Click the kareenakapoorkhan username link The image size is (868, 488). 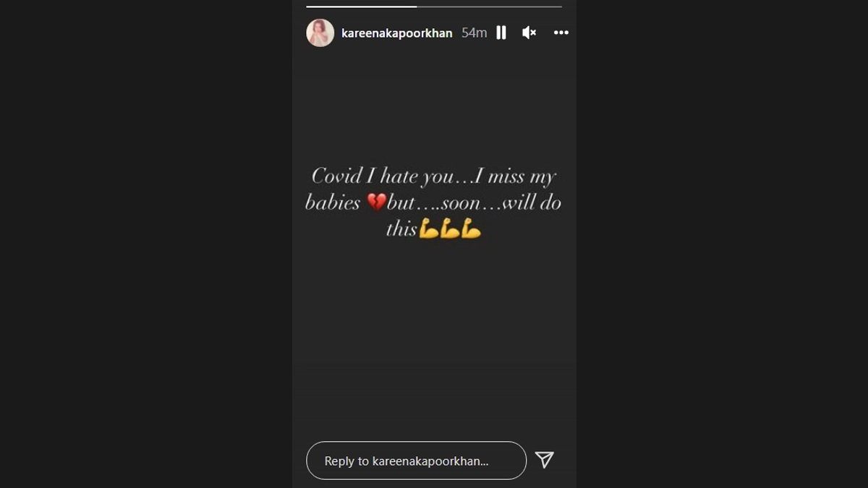[397, 33]
